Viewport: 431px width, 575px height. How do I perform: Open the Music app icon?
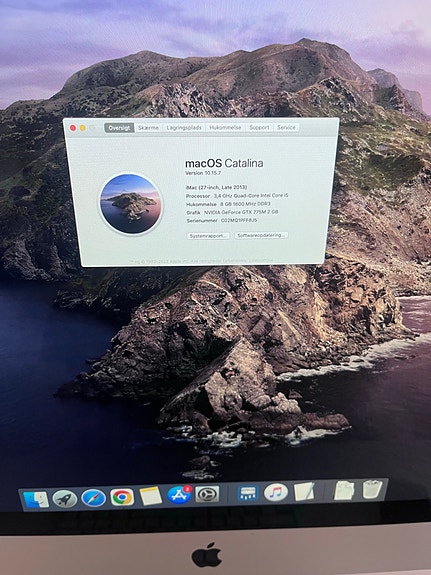pyautogui.click(x=276, y=492)
